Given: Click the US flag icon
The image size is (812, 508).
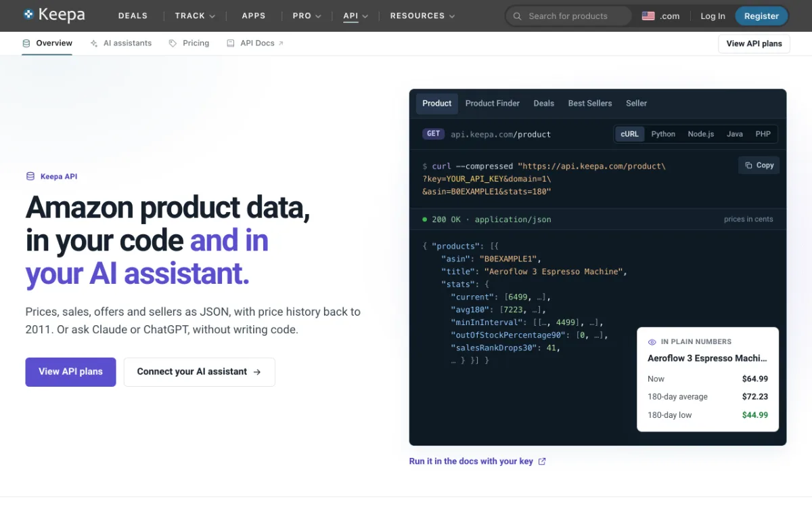Looking at the screenshot, I should [648, 16].
